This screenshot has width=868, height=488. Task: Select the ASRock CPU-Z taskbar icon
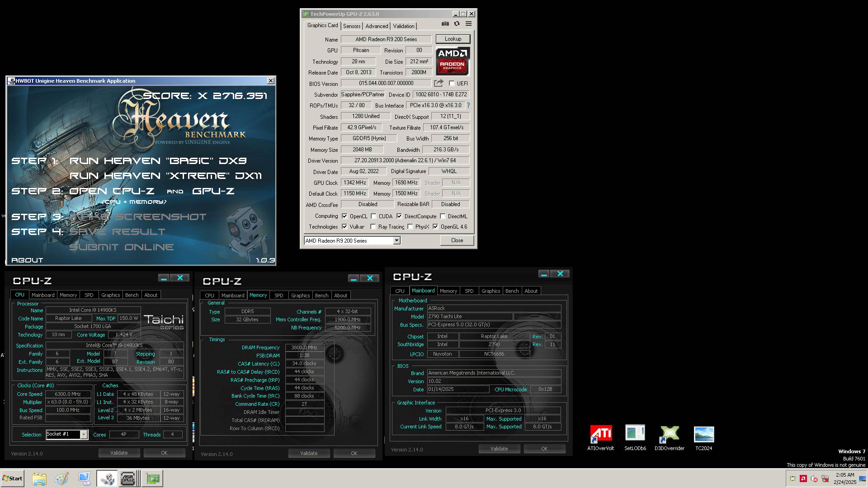(x=128, y=479)
